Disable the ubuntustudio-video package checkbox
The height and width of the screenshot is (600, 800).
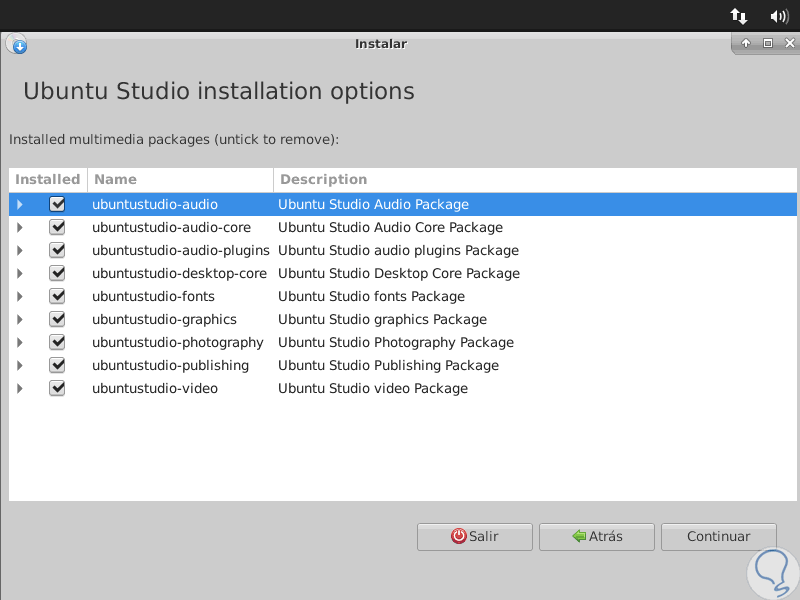click(57, 388)
